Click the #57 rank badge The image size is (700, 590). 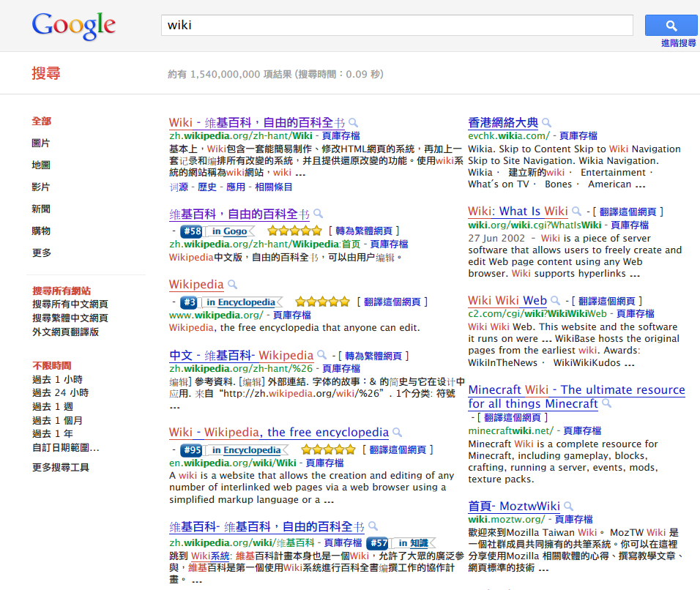point(377,543)
